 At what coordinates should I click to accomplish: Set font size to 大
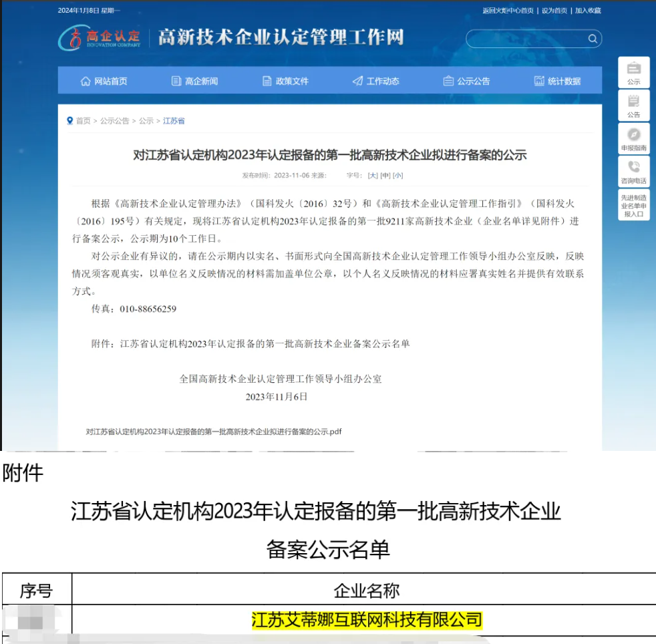pos(373,175)
